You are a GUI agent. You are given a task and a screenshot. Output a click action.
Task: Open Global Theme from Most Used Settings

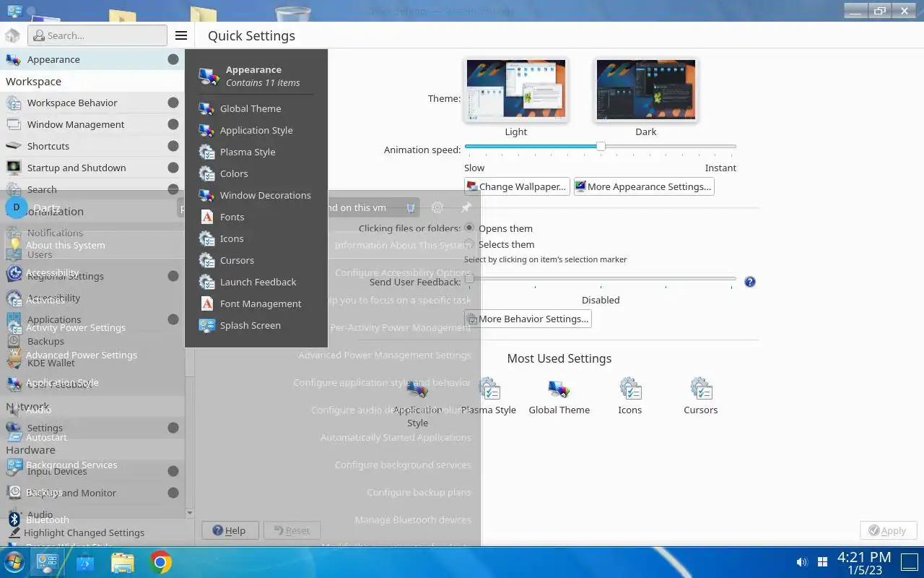click(x=559, y=397)
